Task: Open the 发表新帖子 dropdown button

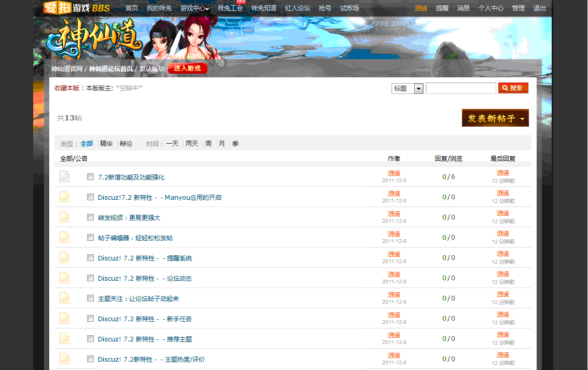Action: coord(495,118)
